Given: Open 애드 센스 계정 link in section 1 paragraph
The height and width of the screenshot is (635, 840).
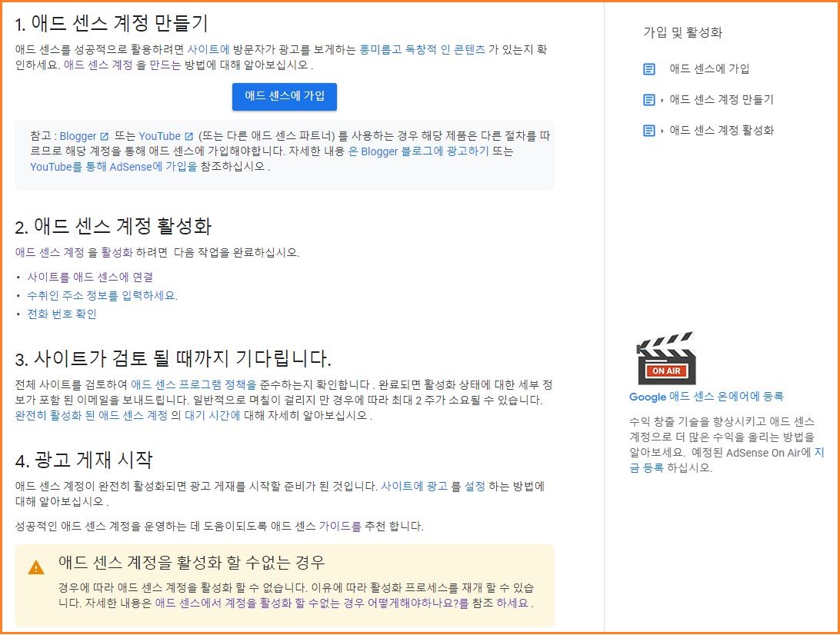Looking at the screenshot, I should [x=98, y=65].
